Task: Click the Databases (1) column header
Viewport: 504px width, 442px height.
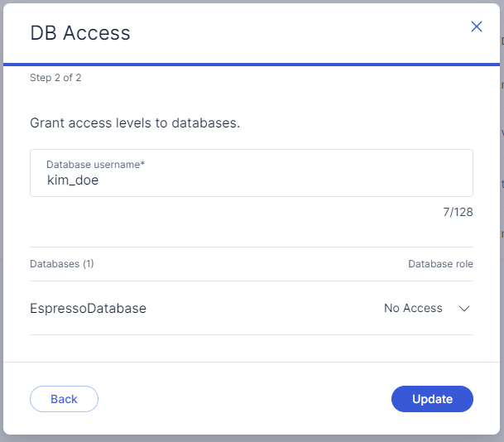Action: click(x=62, y=264)
